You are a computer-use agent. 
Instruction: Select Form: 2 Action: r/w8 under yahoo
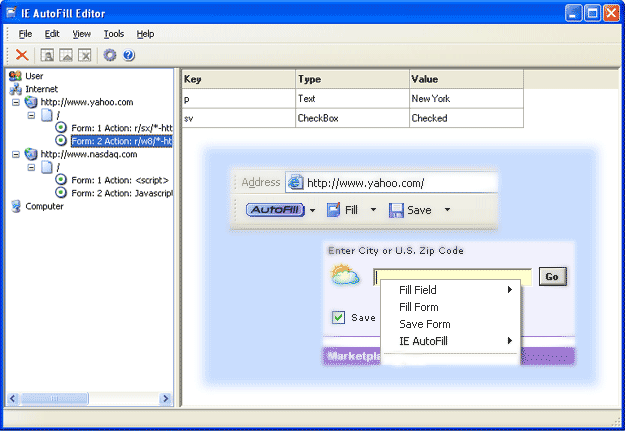(121, 141)
